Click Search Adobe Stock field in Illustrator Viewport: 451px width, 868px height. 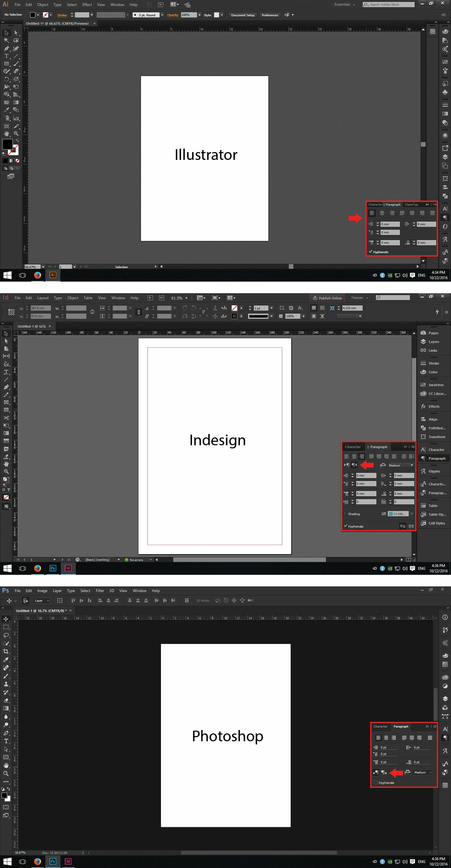[389, 4]
